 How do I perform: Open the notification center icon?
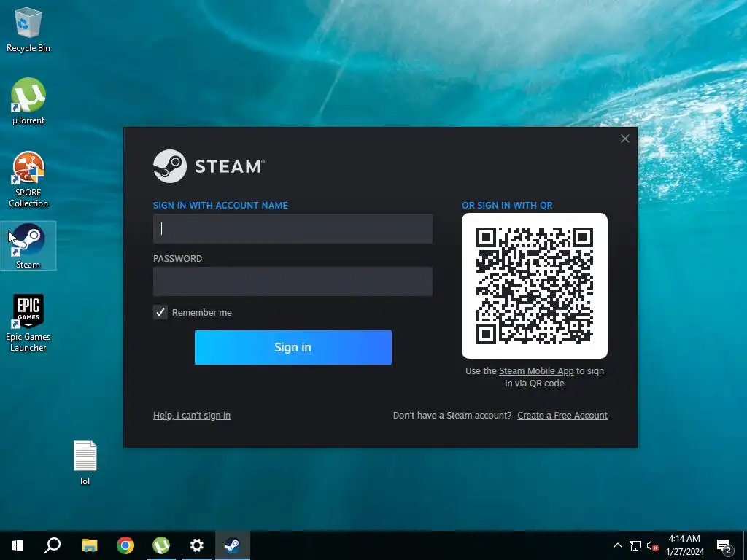(x=724, y=546)
